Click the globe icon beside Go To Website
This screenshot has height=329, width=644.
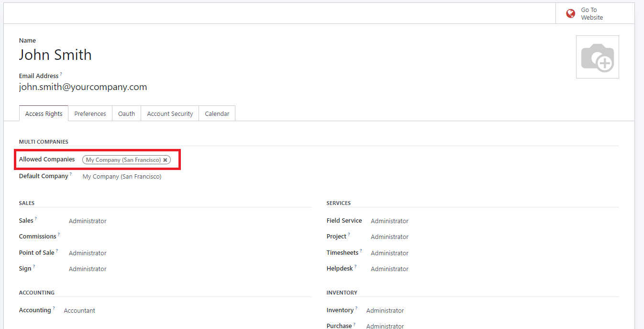571,13
